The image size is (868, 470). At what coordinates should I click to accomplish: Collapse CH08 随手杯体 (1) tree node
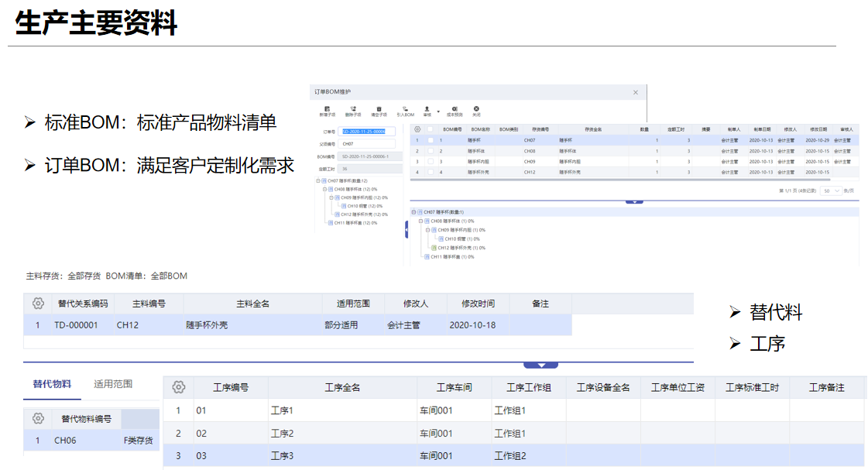click(x=420, y=221)
